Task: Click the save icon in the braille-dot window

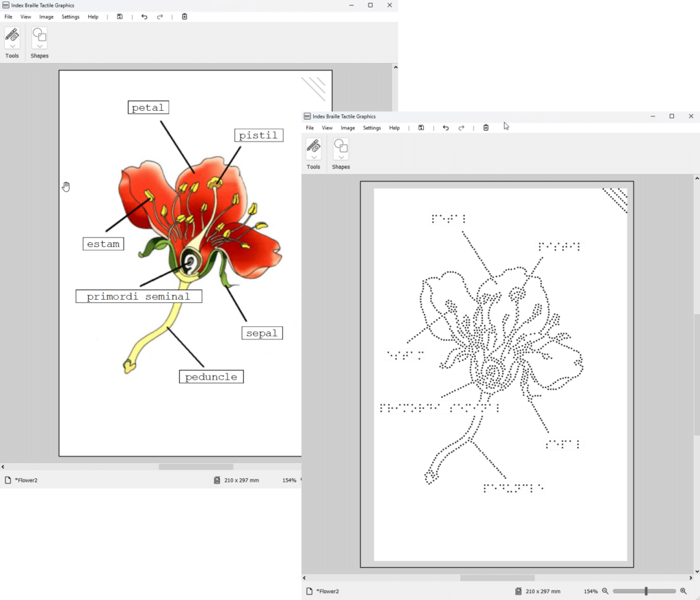Action: coord(421,128)
